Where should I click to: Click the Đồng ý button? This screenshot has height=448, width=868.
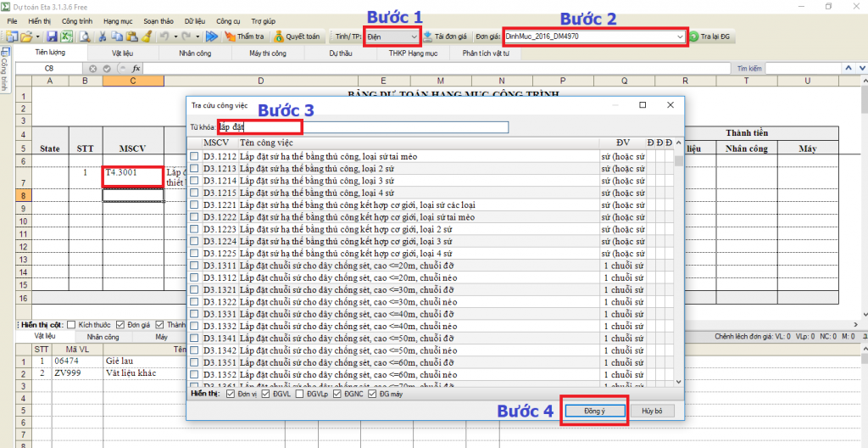coord(593,411)
